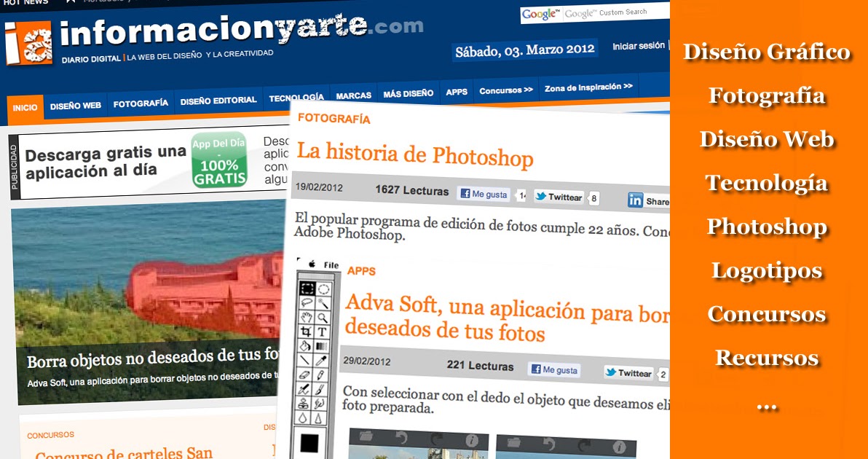Viewport: 868px width, 459px height.
Task: Pick the Gradient tool
Action: point(323,346)
